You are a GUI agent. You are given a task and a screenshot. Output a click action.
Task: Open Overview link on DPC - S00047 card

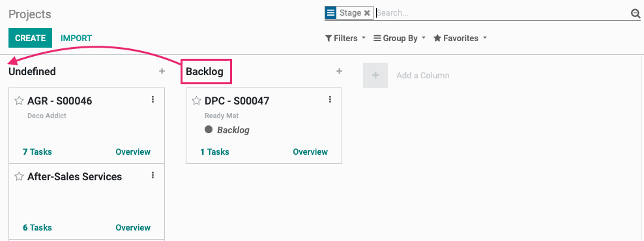(x=310, y=152)
